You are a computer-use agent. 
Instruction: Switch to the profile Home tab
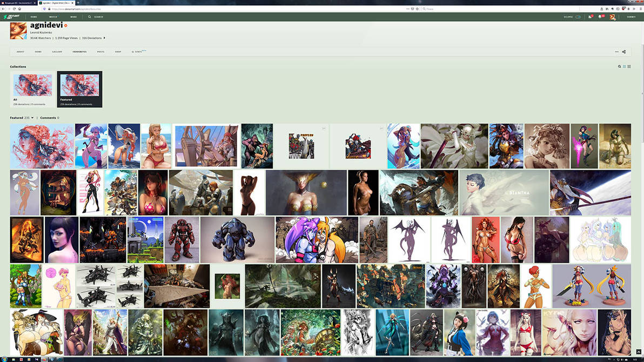point(38,52)
